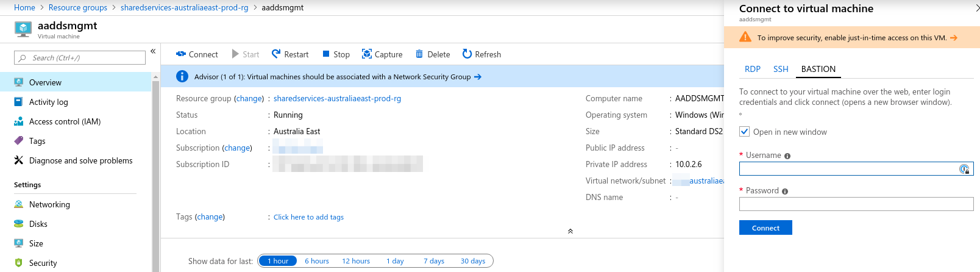Viewport: 980px width, 272px height.
Task: Switch to the SSH tab
Action: point(781,69)
